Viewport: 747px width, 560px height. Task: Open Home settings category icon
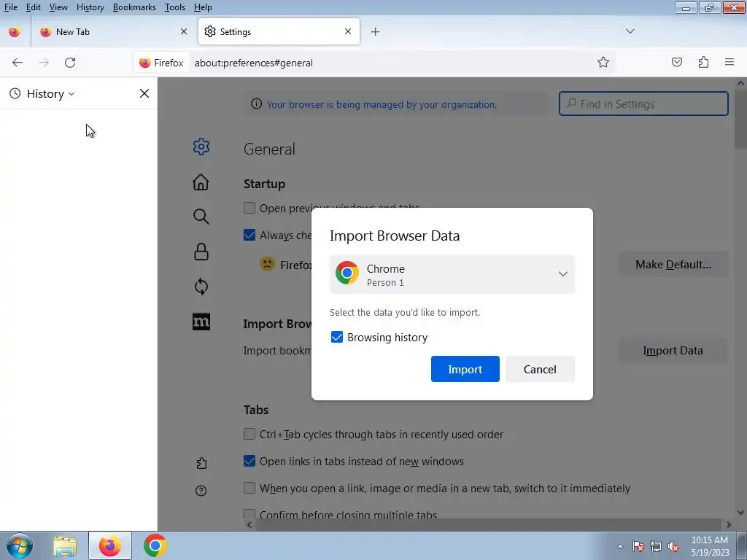pyautogui.click(x=201, y=182)
